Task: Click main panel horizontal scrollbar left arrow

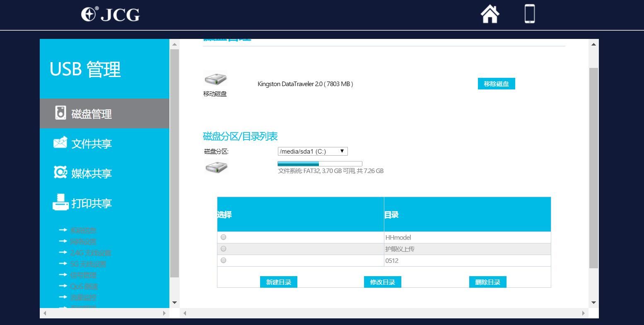Action: (x=185, y=313)
